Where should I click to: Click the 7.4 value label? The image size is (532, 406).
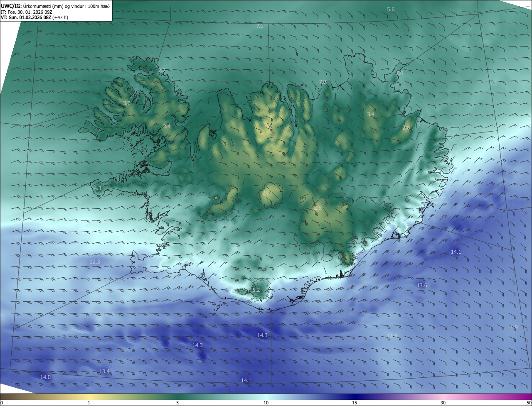tap(399, 73)
